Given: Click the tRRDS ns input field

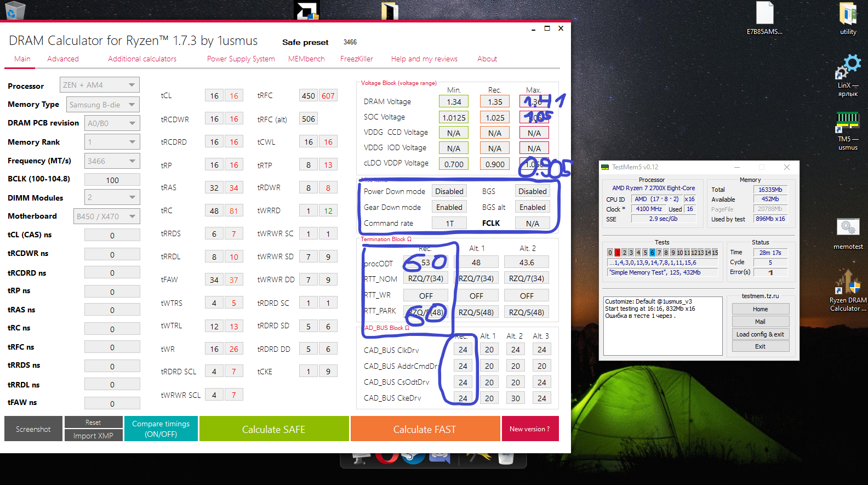Looking at the screenshot, I should tap(112, 366).
